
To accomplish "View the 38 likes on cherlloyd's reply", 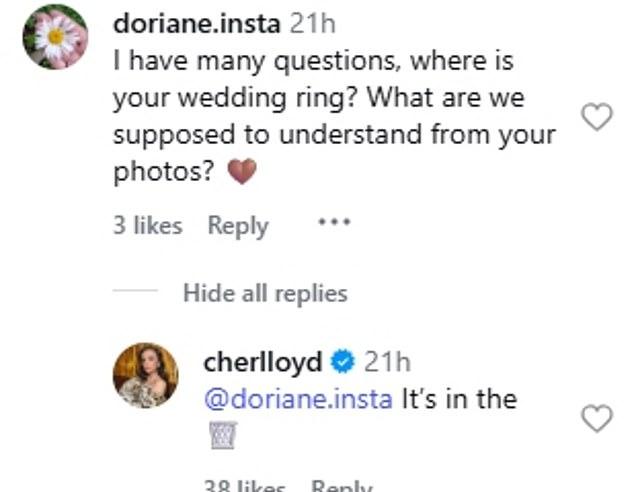I will coord(245,485).
